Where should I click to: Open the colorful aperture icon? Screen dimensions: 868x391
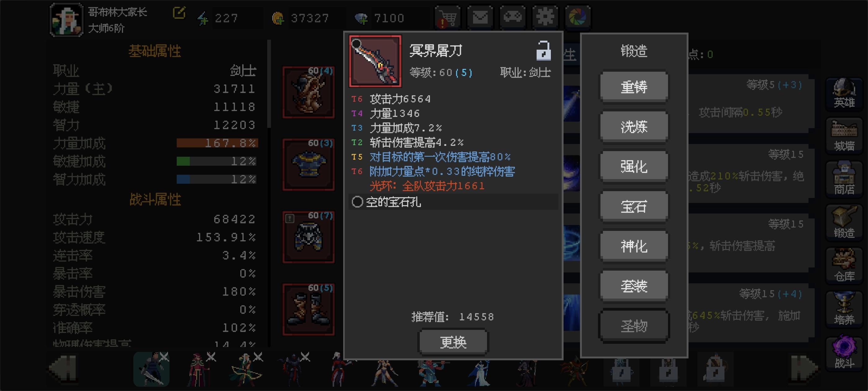[x=577, y=17]
